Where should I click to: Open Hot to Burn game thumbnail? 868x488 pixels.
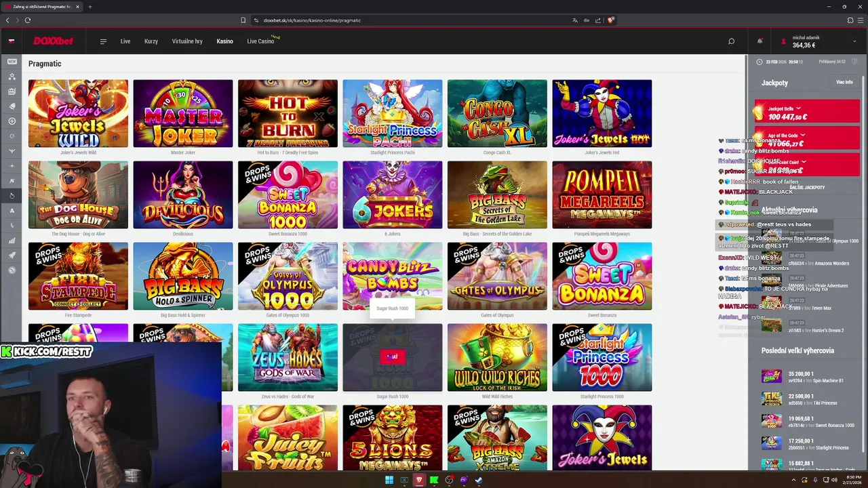(288, 113)
